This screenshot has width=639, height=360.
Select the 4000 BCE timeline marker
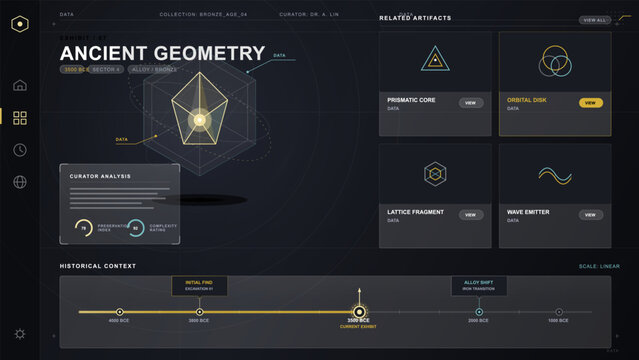point(119,312)
